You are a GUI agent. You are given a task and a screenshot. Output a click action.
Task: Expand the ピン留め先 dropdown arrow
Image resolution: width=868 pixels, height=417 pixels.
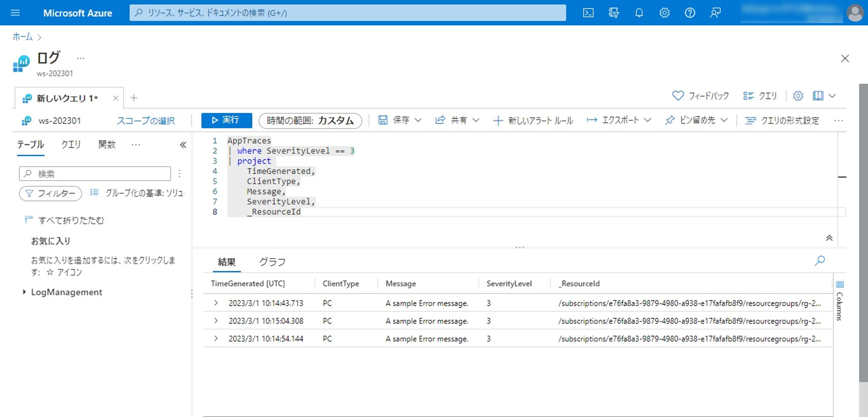(724, 120)
